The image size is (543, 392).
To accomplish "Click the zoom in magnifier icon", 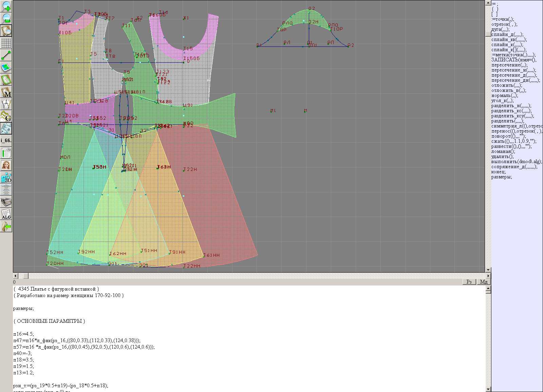I will point(6,6).
